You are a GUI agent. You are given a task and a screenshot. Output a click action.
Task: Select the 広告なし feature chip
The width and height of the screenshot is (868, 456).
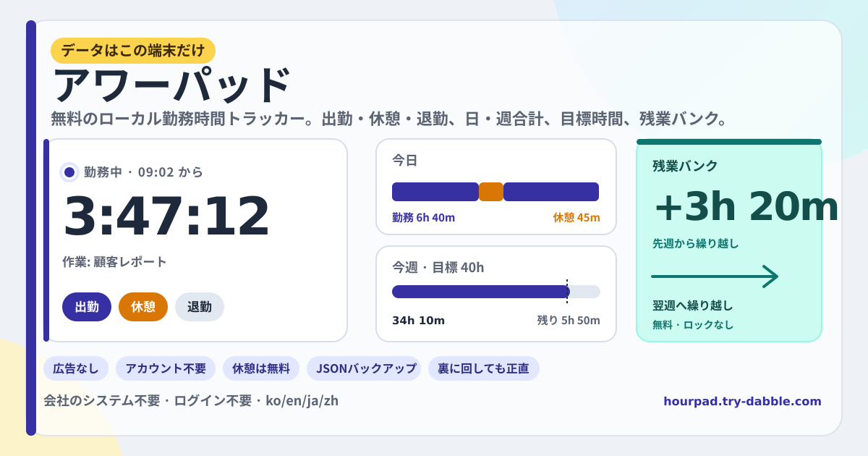(x=76, y=368)
